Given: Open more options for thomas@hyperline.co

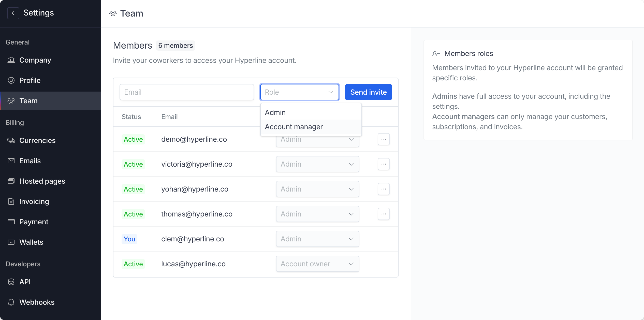Looking at the screenshot, I should 384,214.
